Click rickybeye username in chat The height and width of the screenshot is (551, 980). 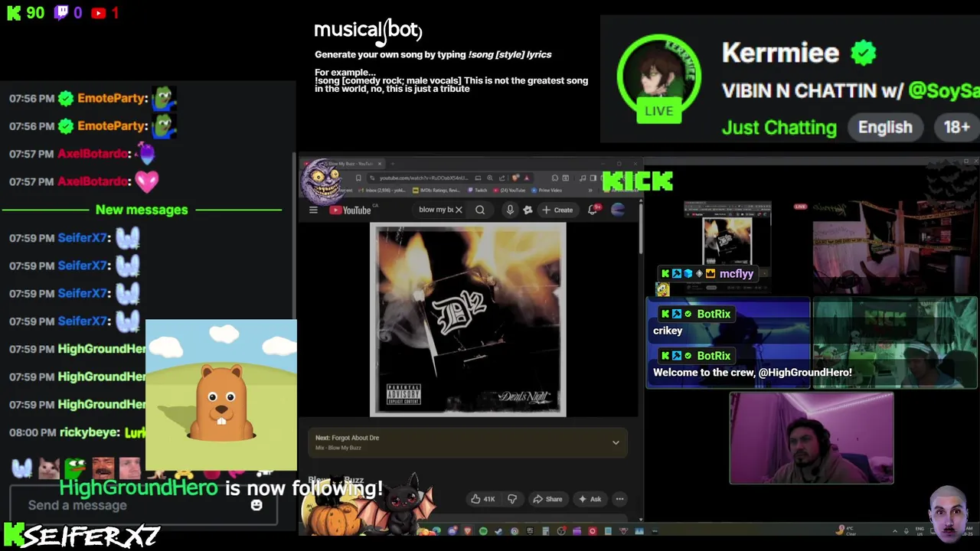pyautogui.click(x=90, y=432)
